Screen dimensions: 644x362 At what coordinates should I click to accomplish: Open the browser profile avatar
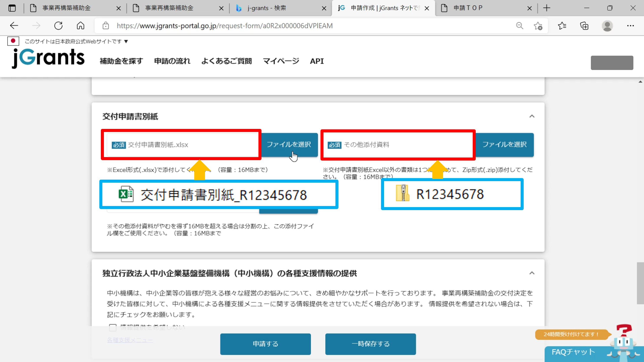(x=607, y=26)
